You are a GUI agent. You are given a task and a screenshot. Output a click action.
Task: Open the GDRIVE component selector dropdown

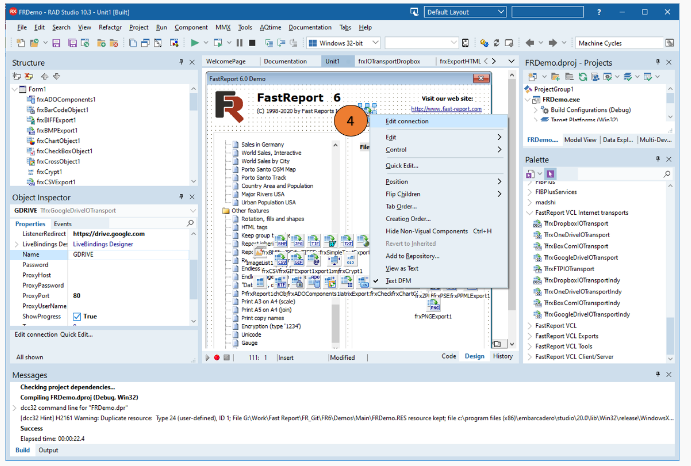(x=193, y=210)
